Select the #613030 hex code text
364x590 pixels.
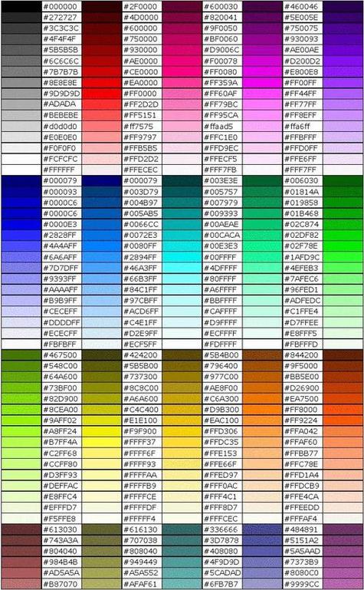(x=60, y=529)
